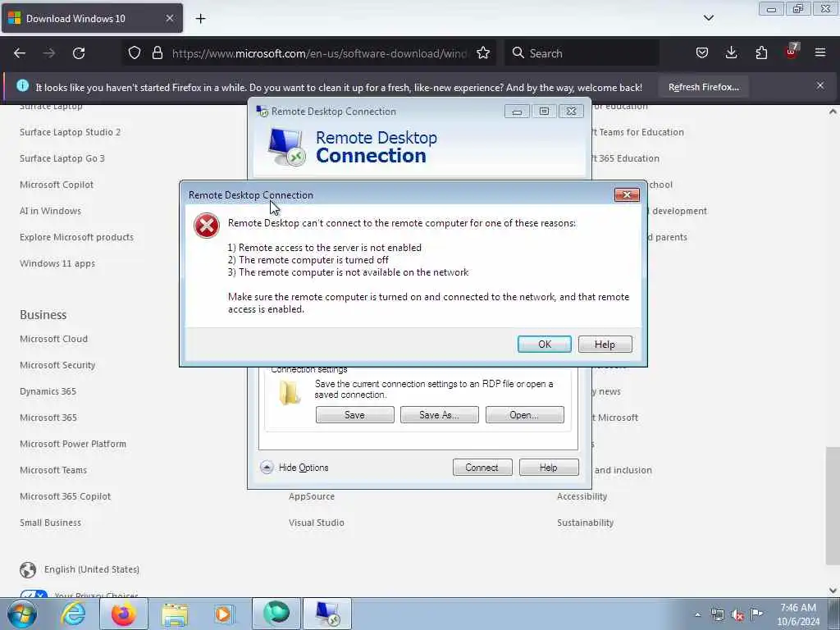
Task: Open the Dynamics 365 link
Action: [48, 391]
